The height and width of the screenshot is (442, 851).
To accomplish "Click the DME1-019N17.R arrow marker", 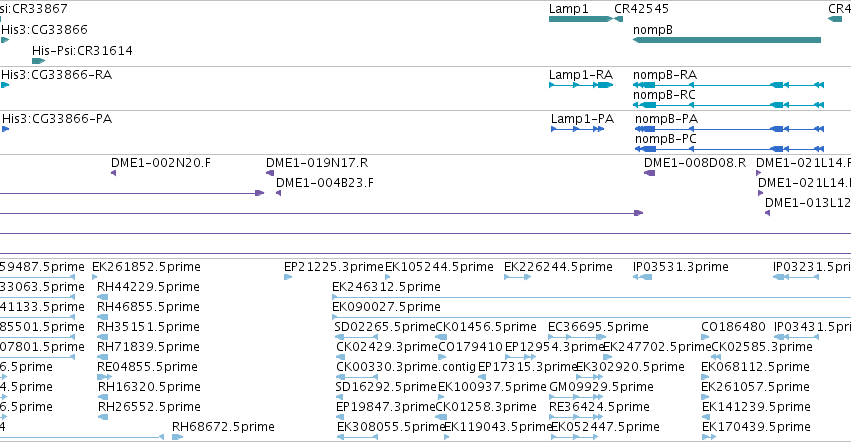I will point(270,173).
